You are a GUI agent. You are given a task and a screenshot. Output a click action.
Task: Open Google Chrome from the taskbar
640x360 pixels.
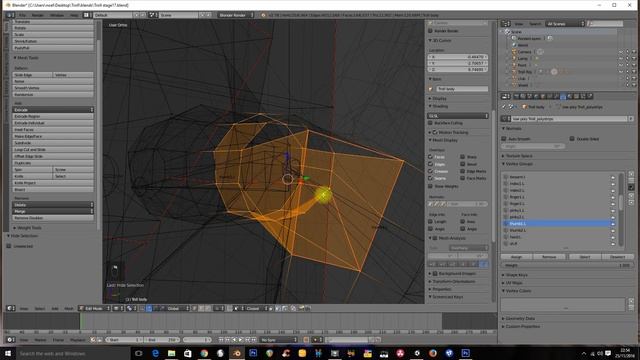(x=204, y=353)
